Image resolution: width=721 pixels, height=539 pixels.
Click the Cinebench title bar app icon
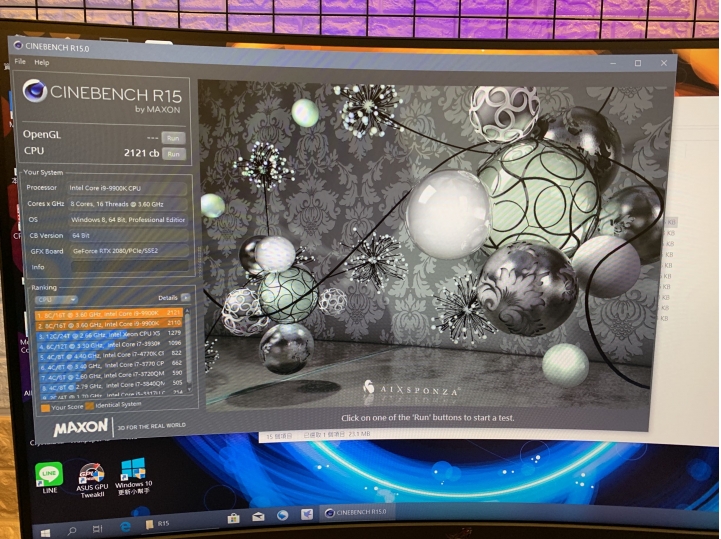coord(18,45)
